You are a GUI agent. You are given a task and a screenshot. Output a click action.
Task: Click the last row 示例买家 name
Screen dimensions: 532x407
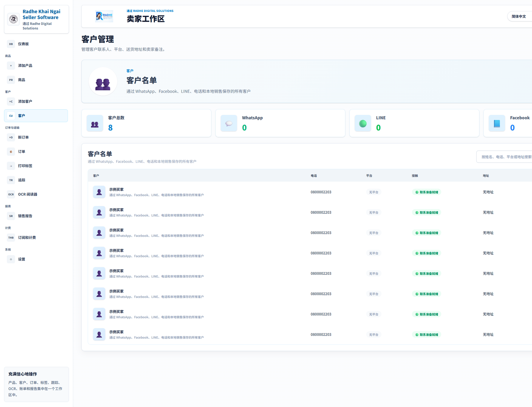(x=116, y=332)
